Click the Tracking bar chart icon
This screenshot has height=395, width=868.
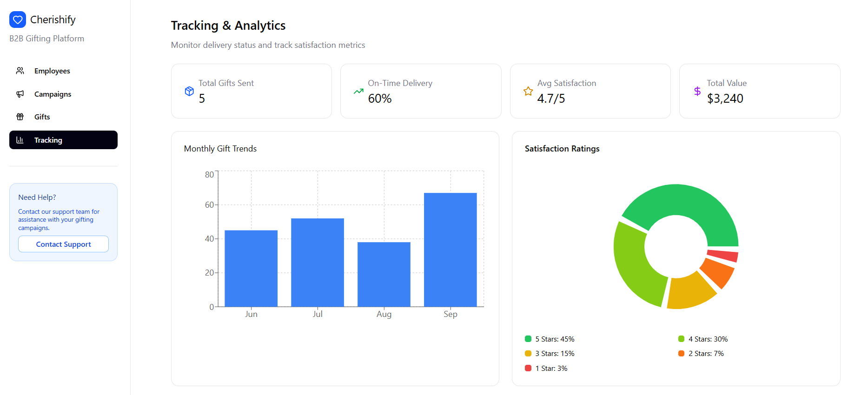point(20,140)
